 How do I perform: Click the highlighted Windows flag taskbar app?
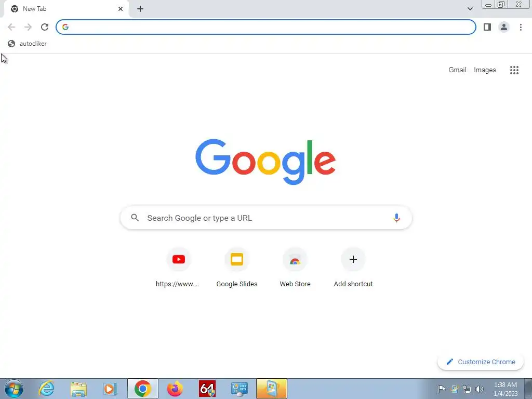tap(271, 389)
